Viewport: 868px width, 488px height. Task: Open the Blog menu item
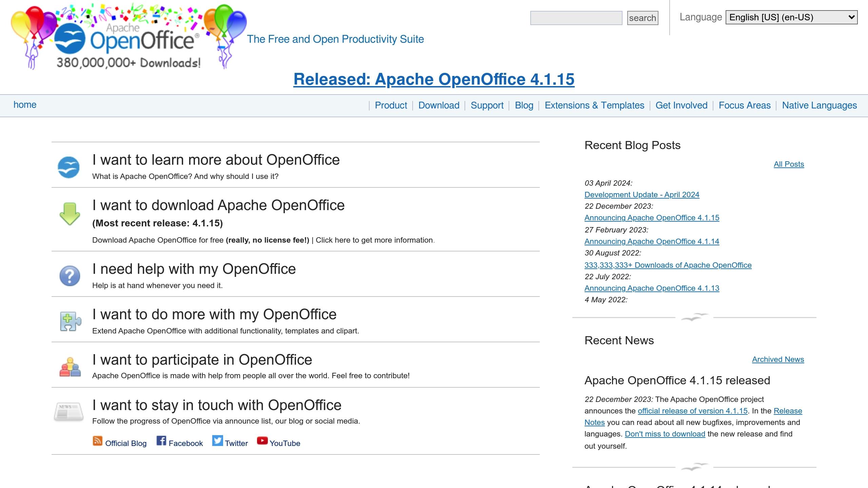(524, 105)
